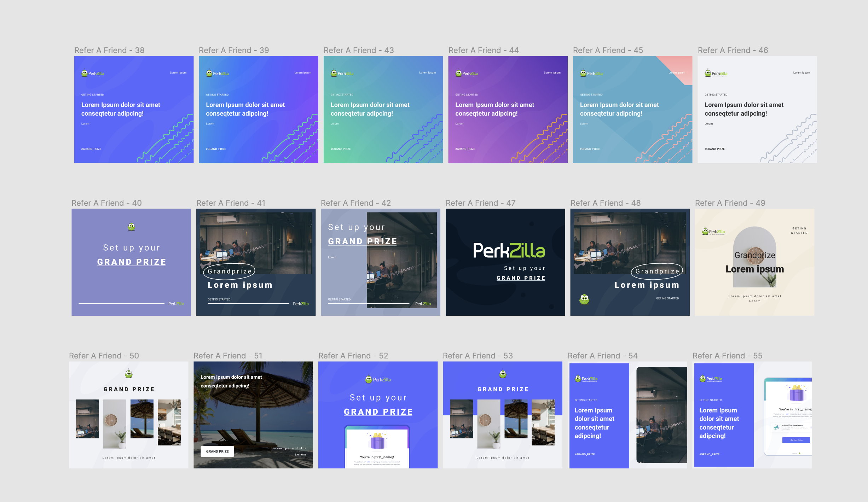Screen dimensions: 868x502
Task: Click the PerkZilla logo in frame 43
Action: pyautogui.click(x=342, y=73)
